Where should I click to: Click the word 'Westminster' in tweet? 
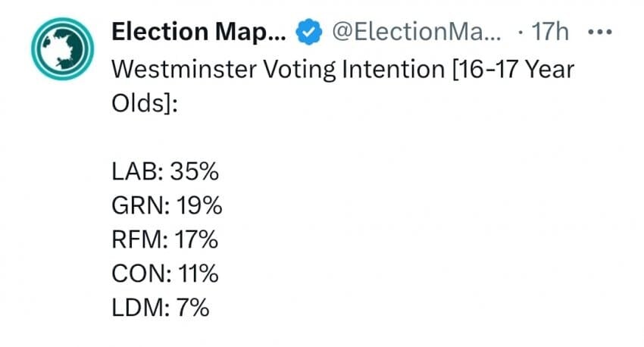pos(184,70)
